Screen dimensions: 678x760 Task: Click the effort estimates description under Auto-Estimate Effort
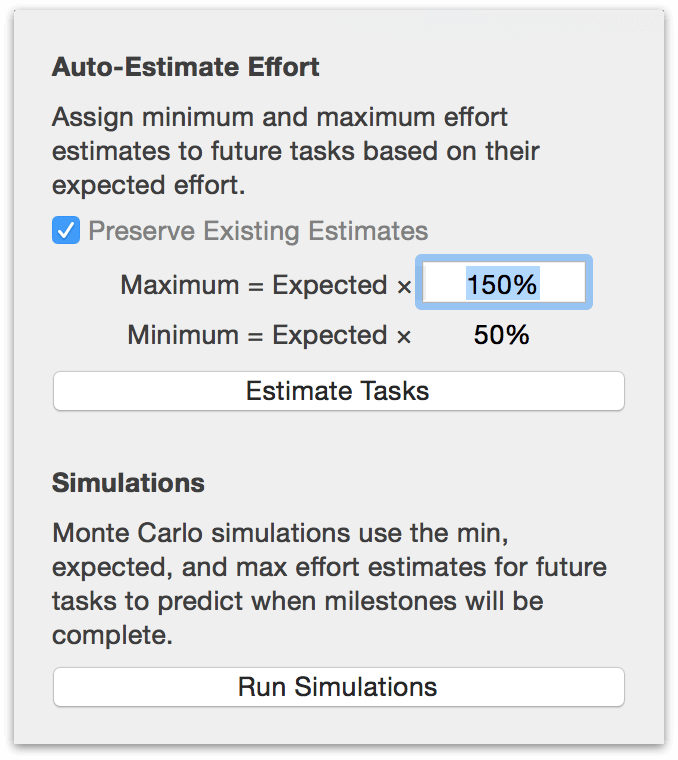(x=295, y=152)
